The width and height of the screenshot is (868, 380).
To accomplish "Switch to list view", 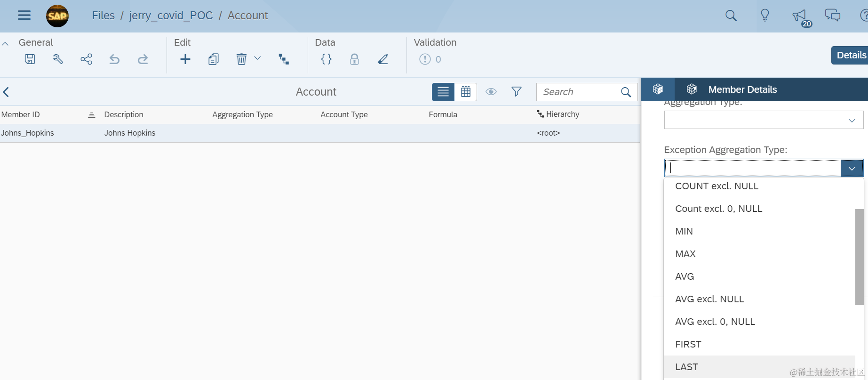I will (443, 92).
